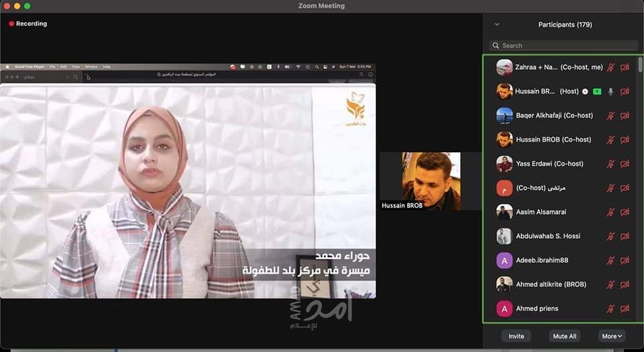This screenshot has width=644, height=352.
Task: Click muted mic icon for Aasim Alsamarai
Action: [610, 212]
